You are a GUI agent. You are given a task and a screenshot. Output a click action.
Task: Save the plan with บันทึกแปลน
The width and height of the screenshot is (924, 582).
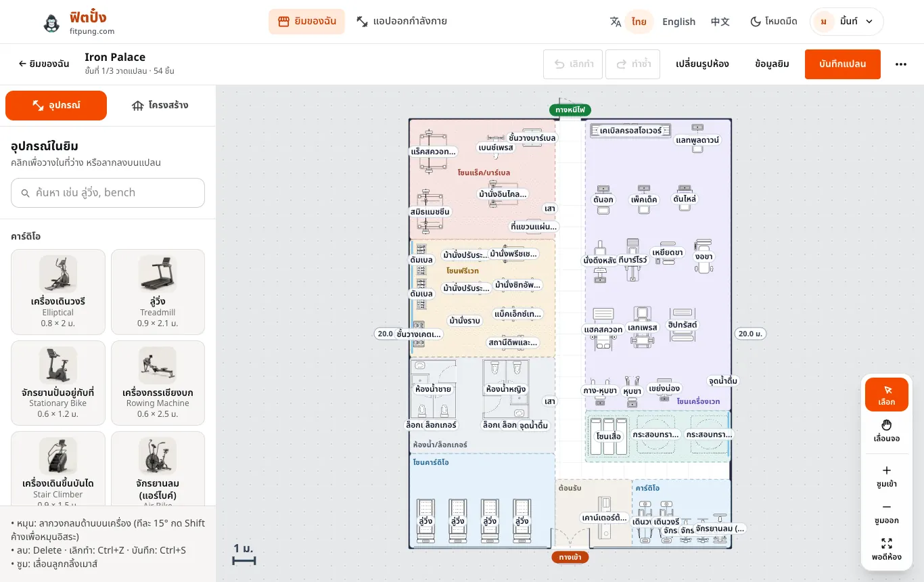(x=842, y=64)
